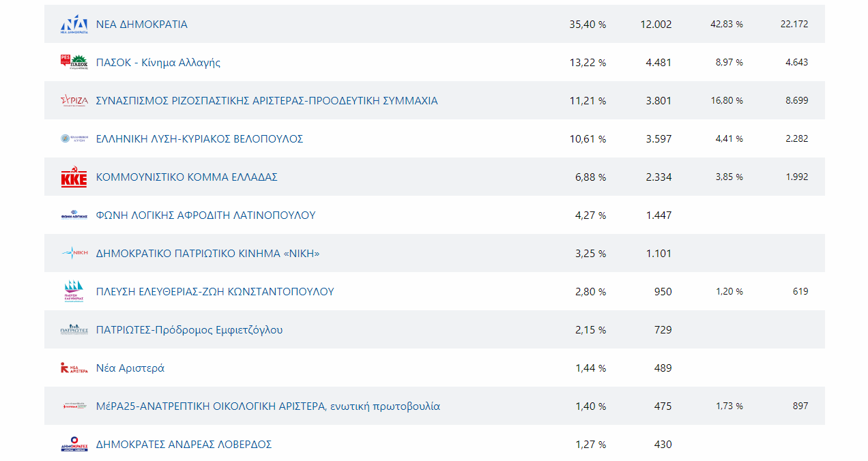Click the PASOK party logo icon

tap(74, 62)
